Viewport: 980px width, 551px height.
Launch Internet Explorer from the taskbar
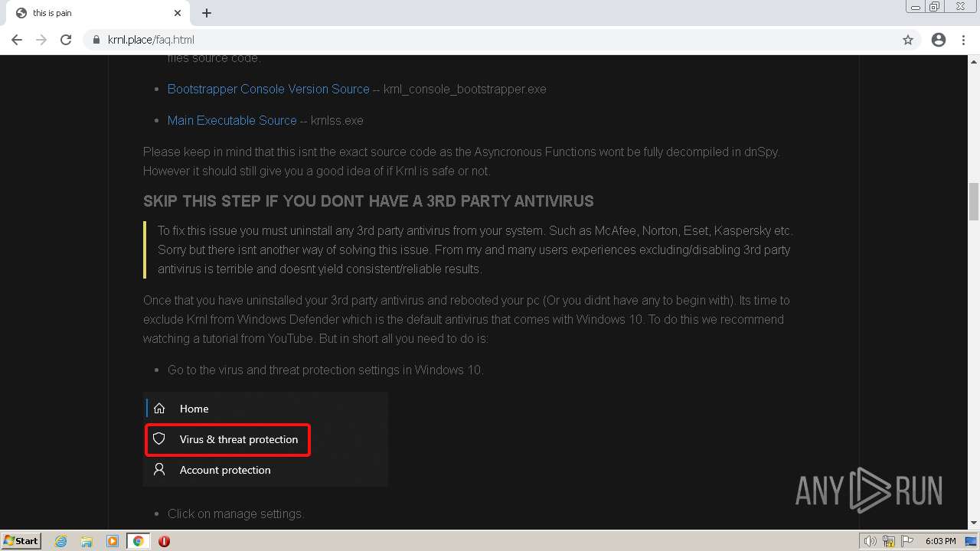point(61,541)
